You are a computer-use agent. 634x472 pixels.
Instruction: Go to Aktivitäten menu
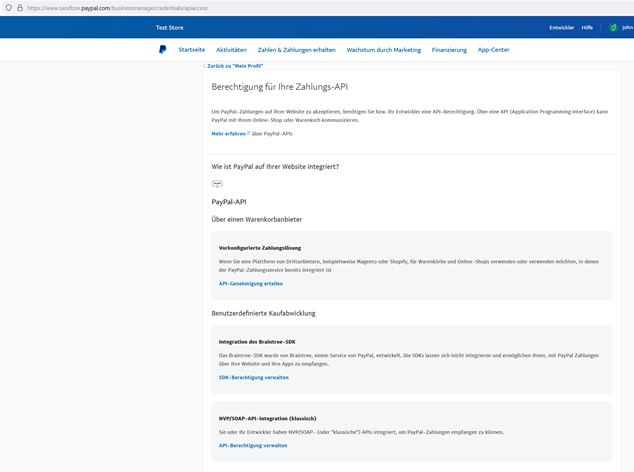[x=231, y=49]
